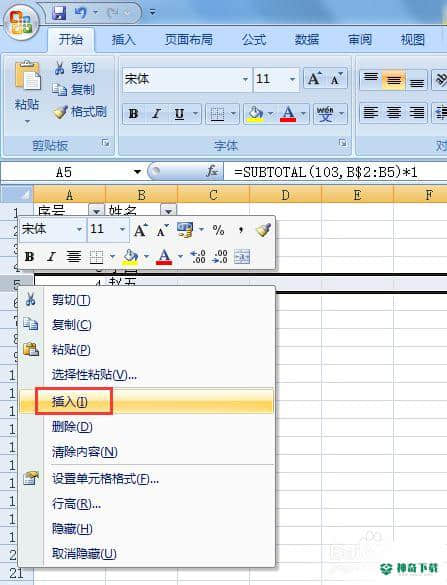Click the red font color button in ribbon
Viewport: 447px width, 585px height.
(288, 113)
